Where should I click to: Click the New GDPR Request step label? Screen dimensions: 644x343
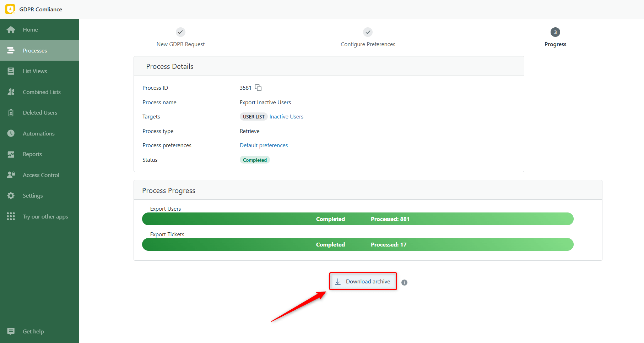point(180,44)
